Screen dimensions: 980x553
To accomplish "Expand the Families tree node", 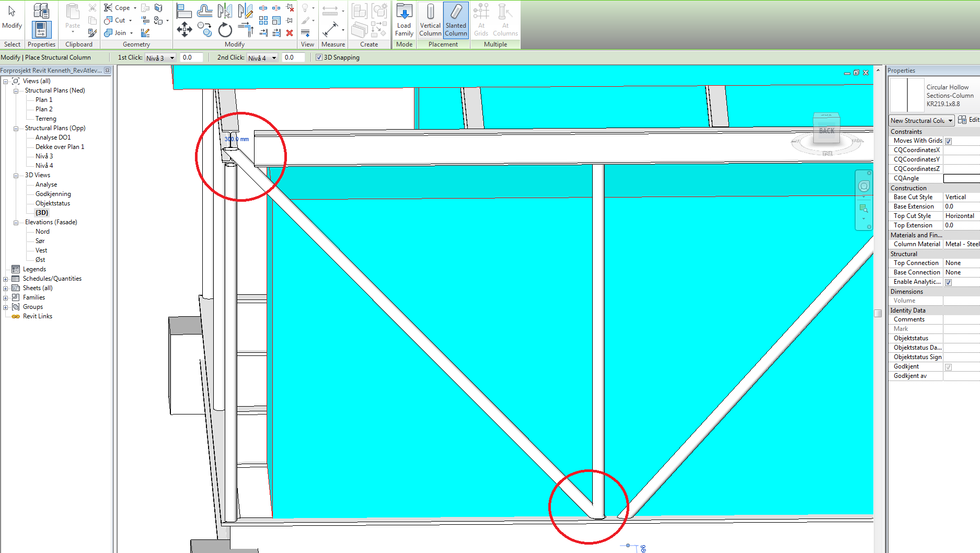I will (5, 297).
